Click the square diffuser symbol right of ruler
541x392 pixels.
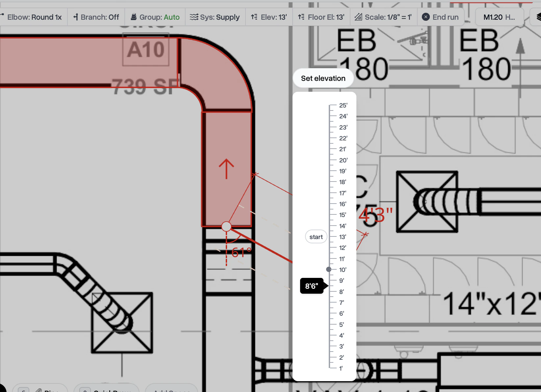coord(427,202)
